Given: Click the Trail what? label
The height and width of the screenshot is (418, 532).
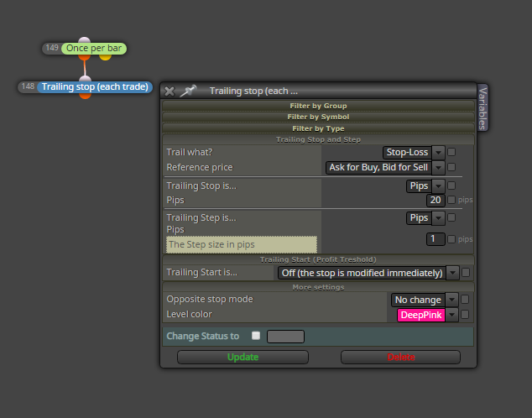Looking at the screenshot, I should 190,152.
